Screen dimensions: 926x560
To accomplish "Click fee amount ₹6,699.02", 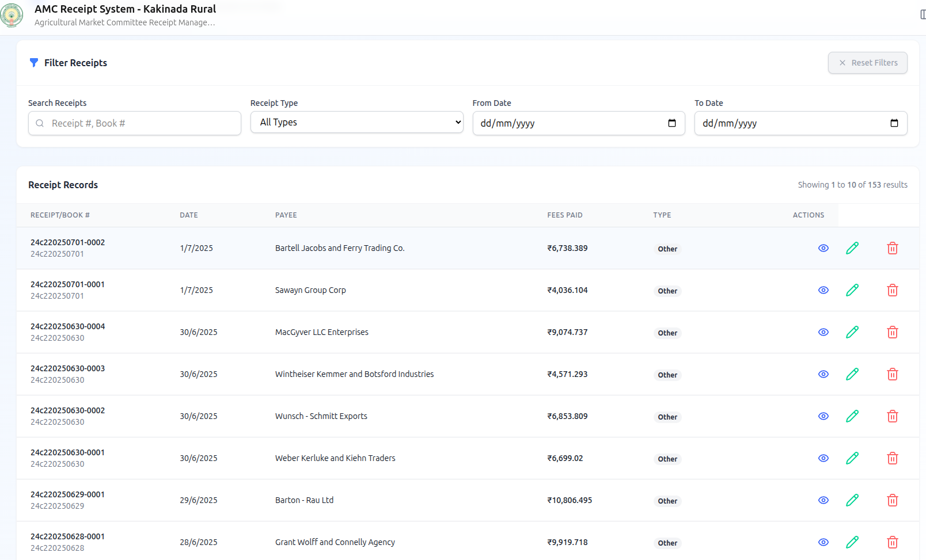I will click(x=565, y=458).
